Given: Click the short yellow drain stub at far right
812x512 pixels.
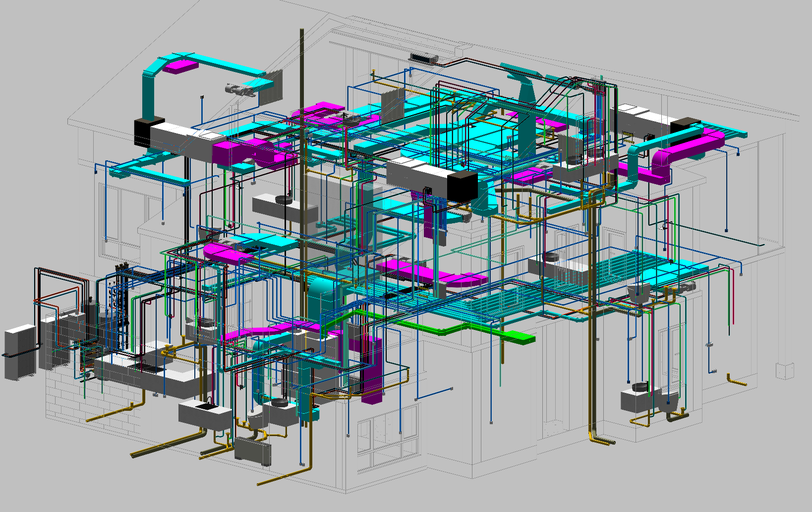Looking at the screenshot, I should [x=736, y=381].
